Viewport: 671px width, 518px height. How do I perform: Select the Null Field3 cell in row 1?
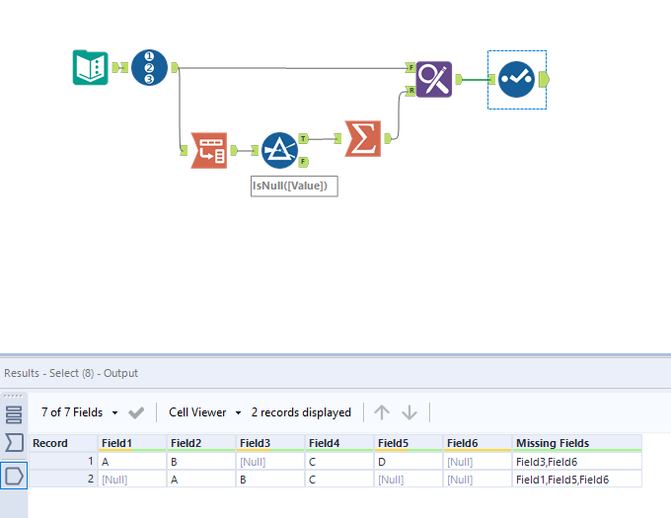coord(270,462)
